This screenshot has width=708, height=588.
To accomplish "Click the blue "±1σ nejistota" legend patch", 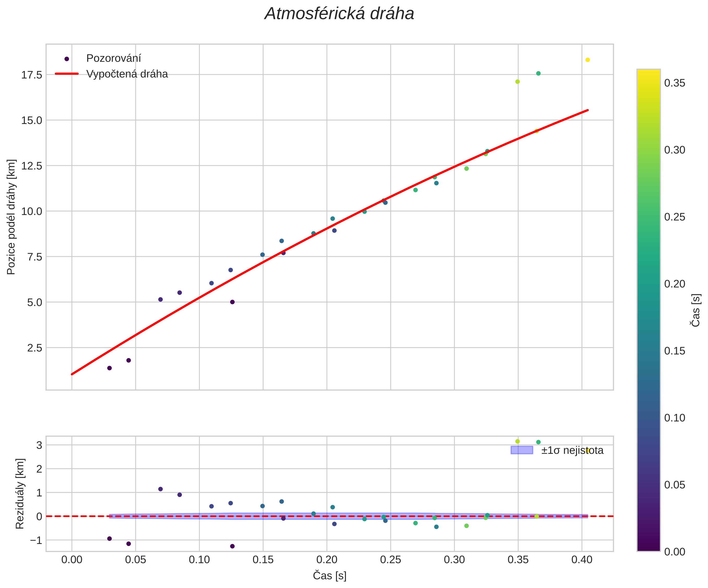I will point(522,450).
